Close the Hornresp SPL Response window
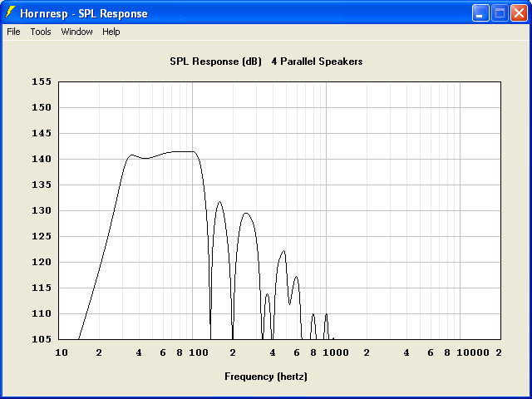 tap(519, 13)
